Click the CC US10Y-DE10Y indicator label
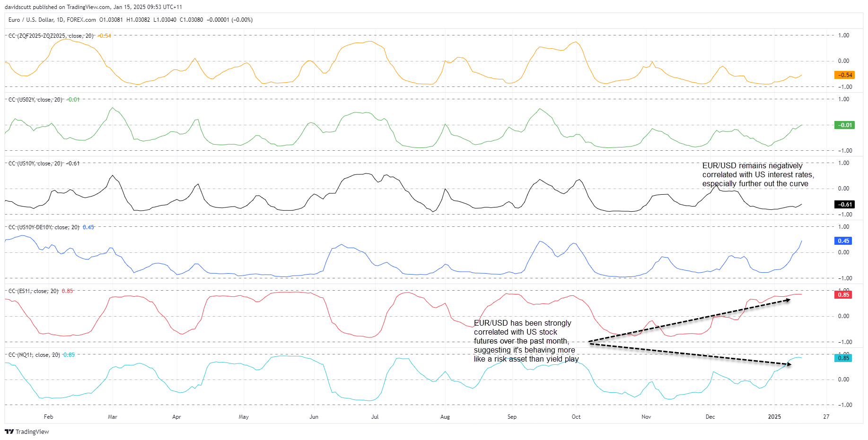Image resolution: width=868 pixels, height=440 pixels. tap(44, 227)
